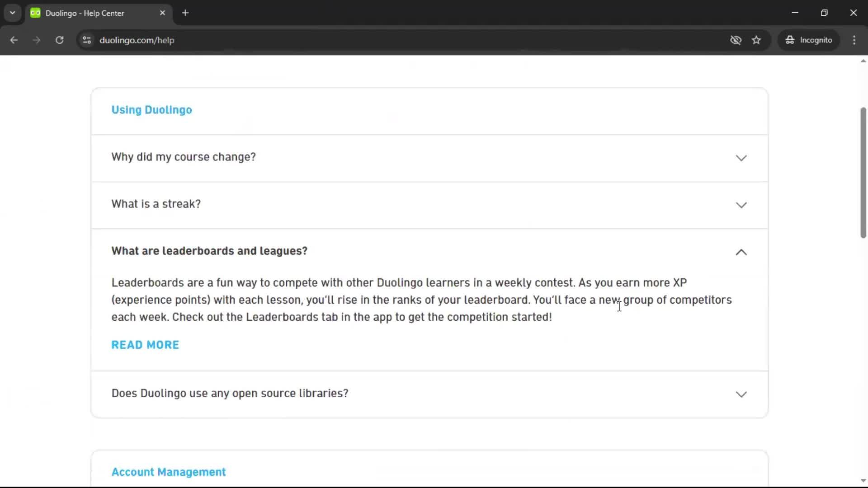
Task: Click the vertical page scrollbar thumb
Action: tap(863, 172)
